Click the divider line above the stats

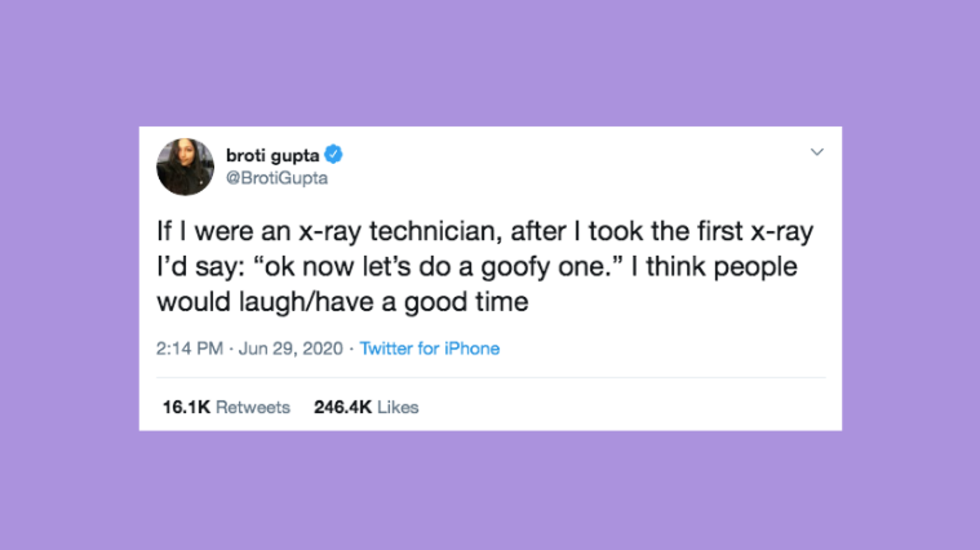point(491,378)
